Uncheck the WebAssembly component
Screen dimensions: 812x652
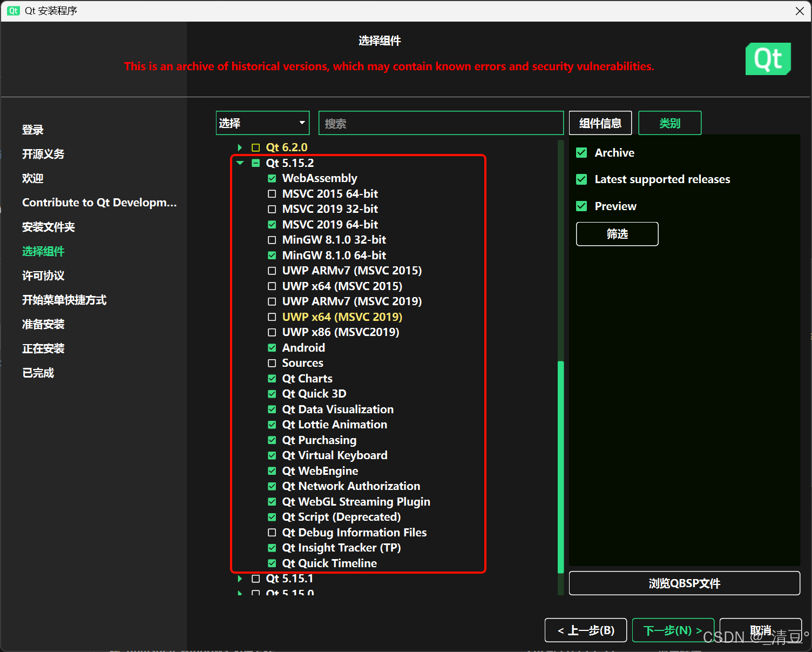point(272,178)
